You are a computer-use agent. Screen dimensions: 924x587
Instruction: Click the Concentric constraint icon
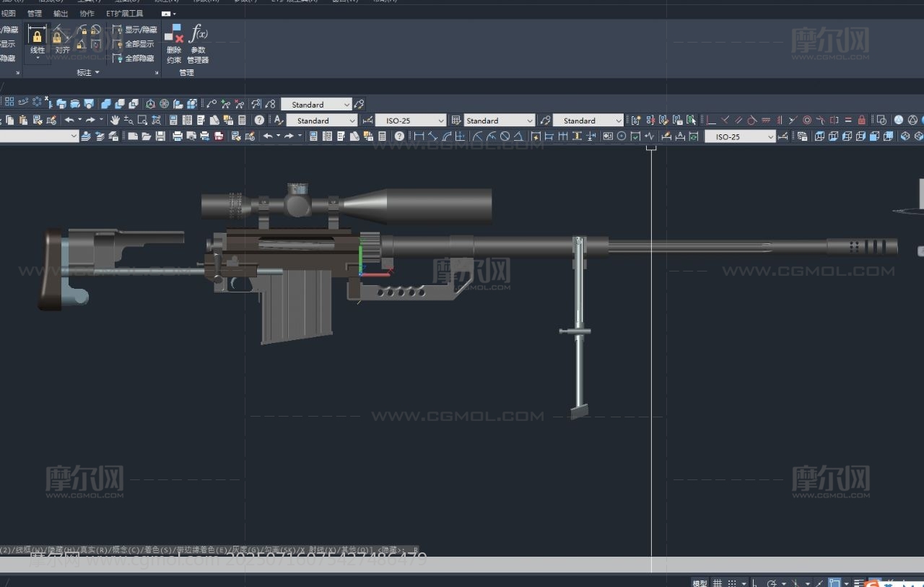pyautogui.click(x=807, y=120)
